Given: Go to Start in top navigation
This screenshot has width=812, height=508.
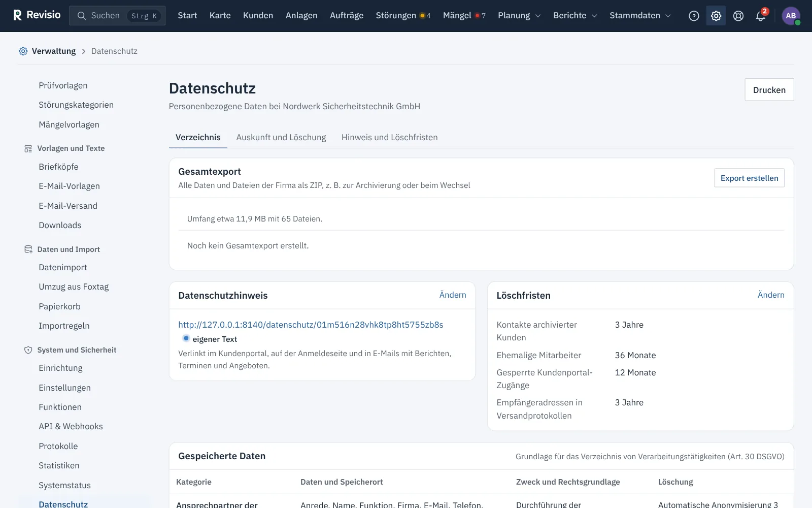Looking at the screenshot, I should point(187,16).
